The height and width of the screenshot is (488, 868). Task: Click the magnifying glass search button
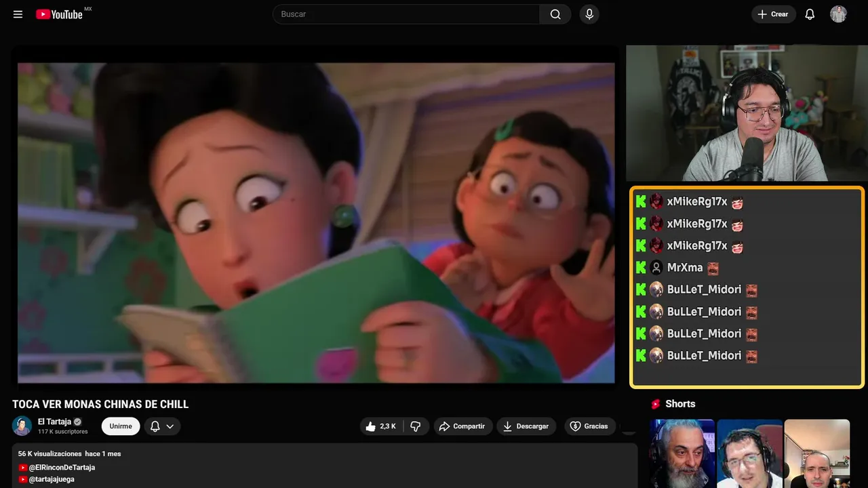point(555,14)
